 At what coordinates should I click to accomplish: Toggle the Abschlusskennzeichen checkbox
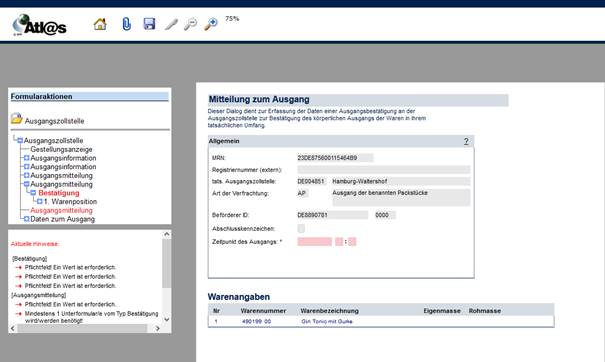[x=301, y=228]
